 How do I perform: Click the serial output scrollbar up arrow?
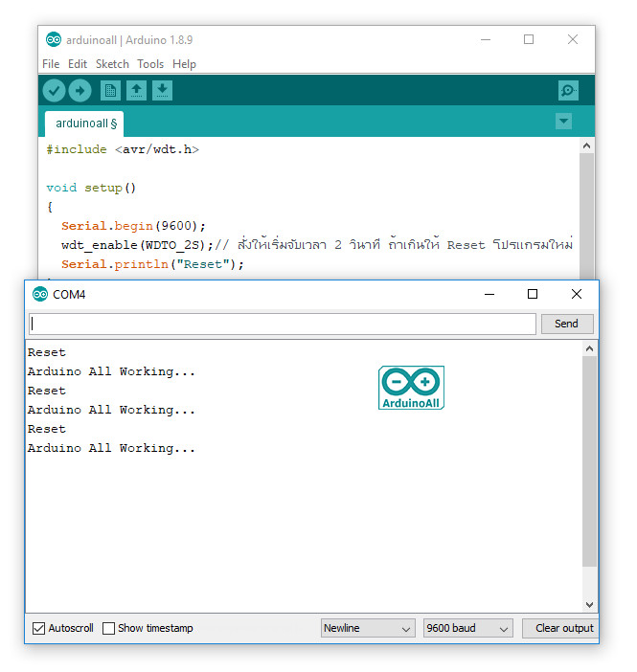[589, 348]
